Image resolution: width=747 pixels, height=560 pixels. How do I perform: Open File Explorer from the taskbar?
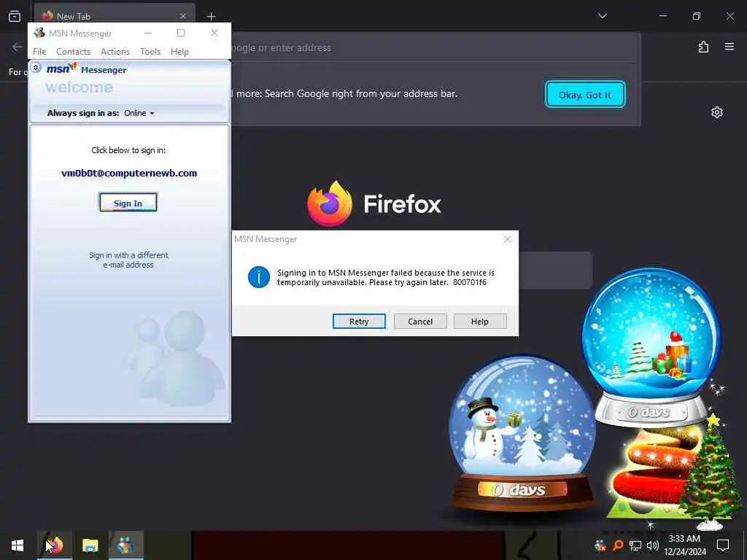[x=90, y=545]
